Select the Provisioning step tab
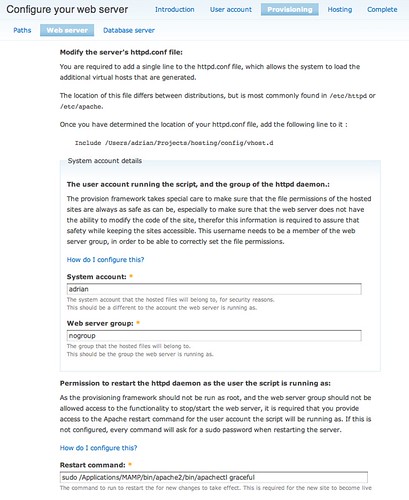 [290, 10]
